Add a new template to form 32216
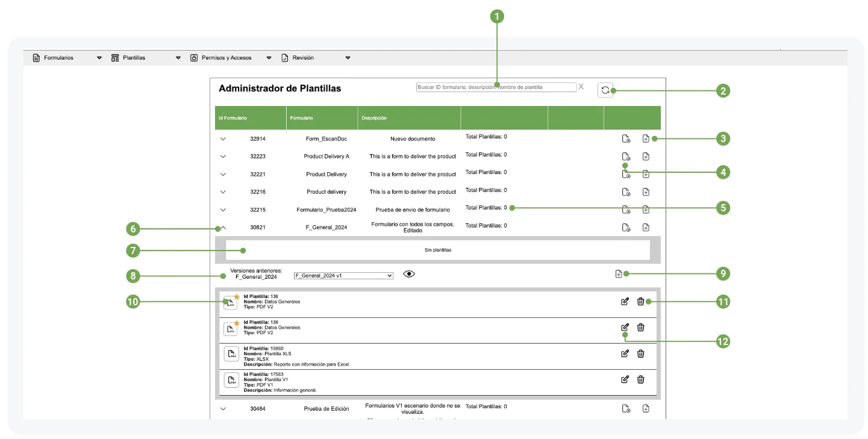The image size is (868, 439). coord(646,192)
